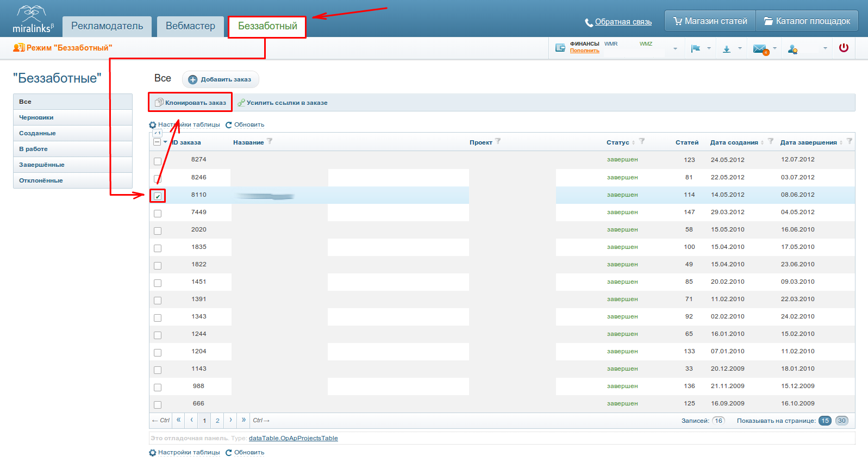Click the Обратная связь link
The image size is (868, 462).
[623, 22]
